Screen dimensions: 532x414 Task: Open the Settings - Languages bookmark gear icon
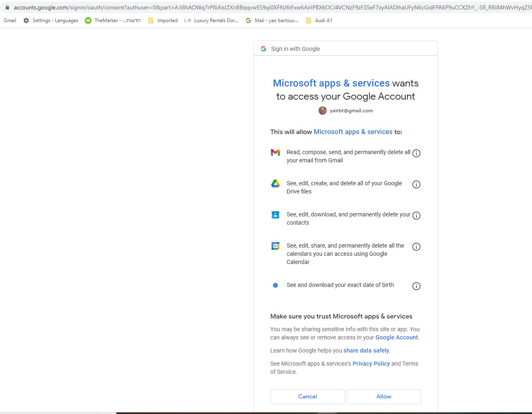(x=26, y=20)
